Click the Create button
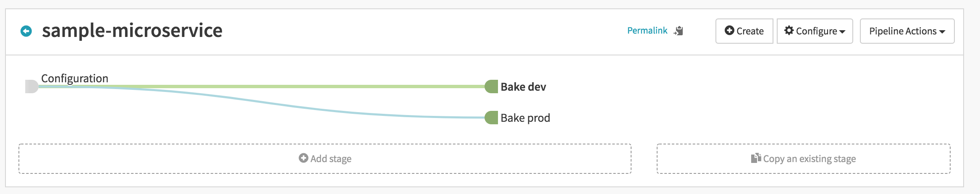980x194 pixels. tap(744, 31)
